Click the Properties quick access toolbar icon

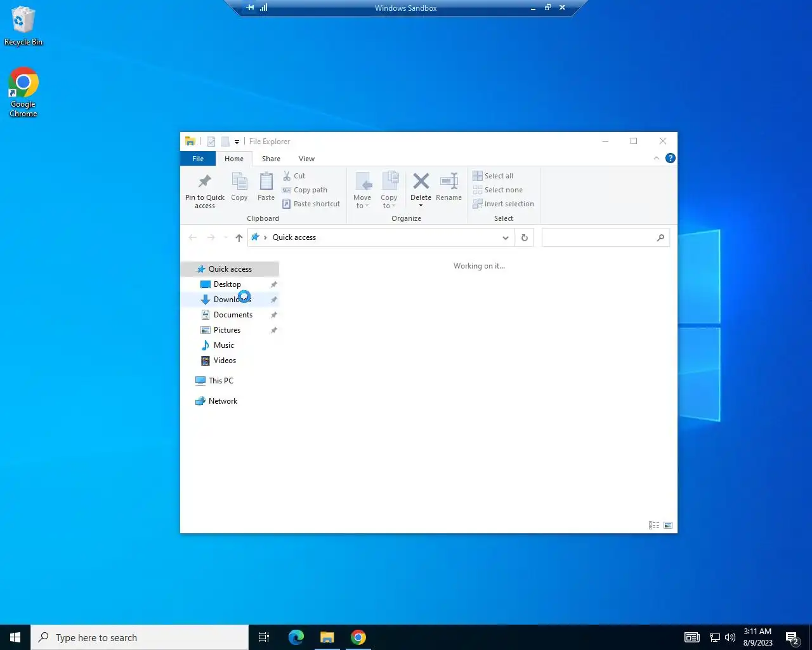pyautogui.click(x=211, y=142)
